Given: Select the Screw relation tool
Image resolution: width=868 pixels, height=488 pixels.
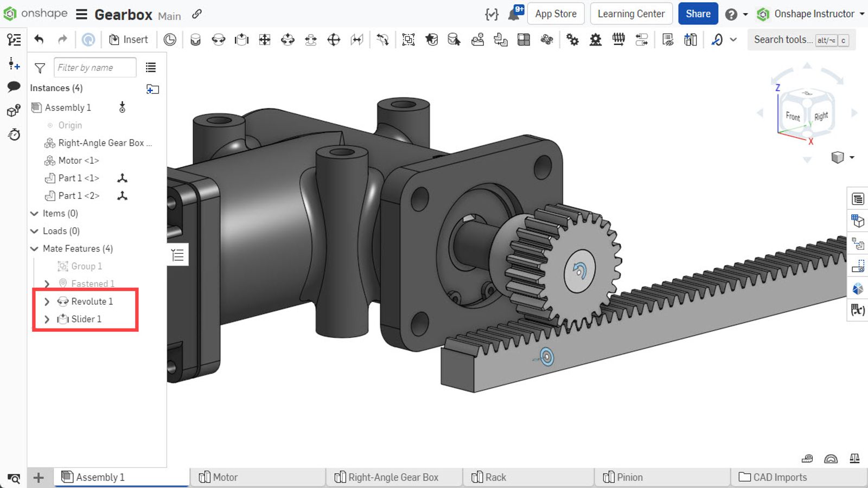Looking at the screenshot, I should [618, 40].
